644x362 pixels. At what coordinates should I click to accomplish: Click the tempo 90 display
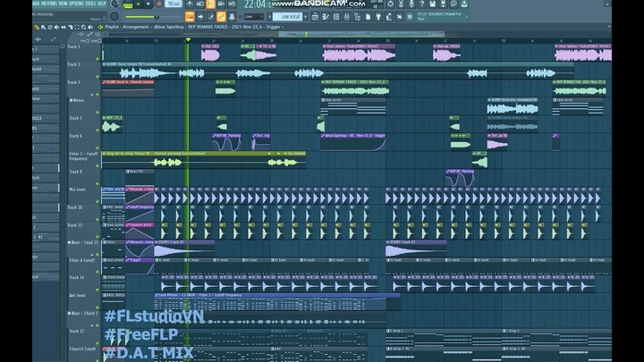pos(174,4)
